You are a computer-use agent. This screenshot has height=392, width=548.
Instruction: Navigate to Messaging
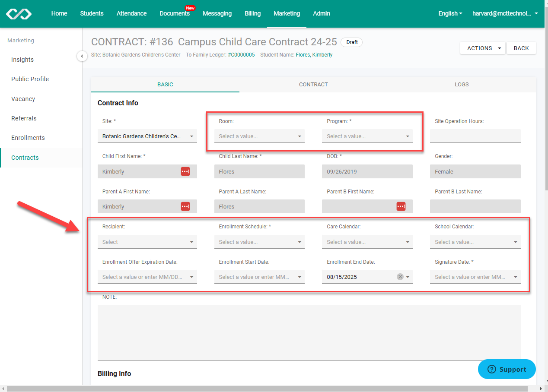217,13
